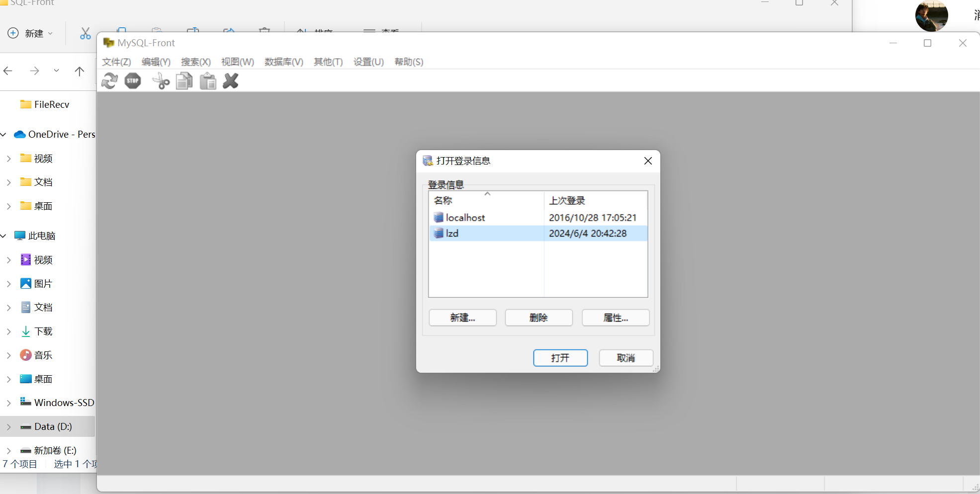Open the 视图(W) menu
The height and width of the screenshot is (494, 980).
(x=238, y=62)
